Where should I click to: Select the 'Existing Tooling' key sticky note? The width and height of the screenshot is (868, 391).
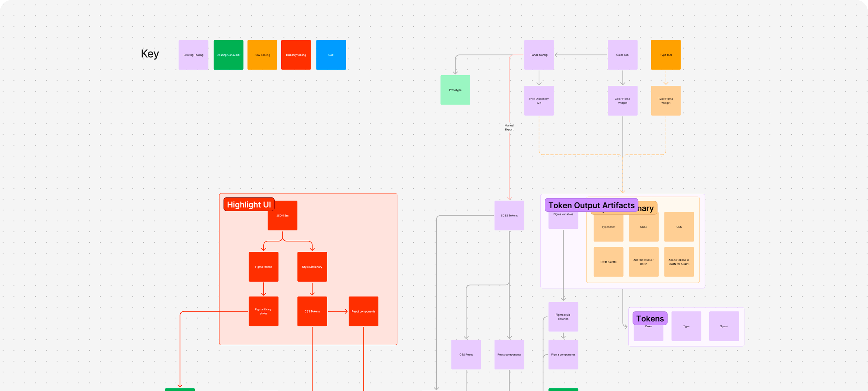coord(193,55)
